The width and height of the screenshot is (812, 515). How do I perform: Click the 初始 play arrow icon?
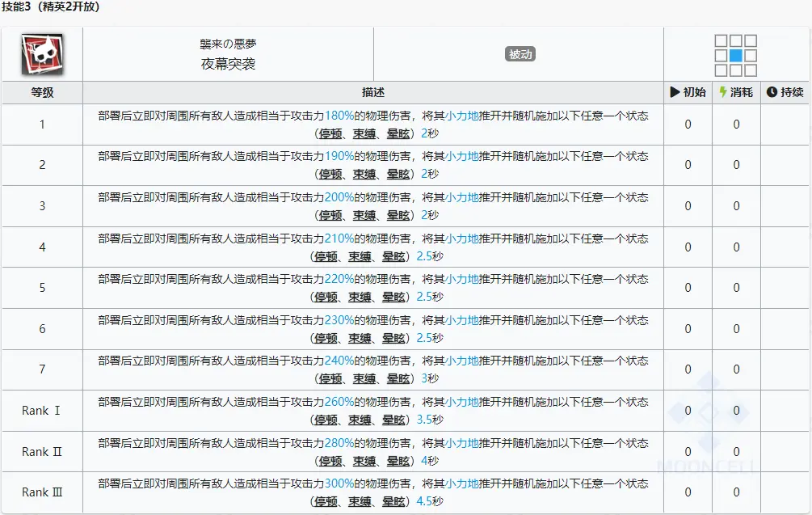(x=675, y=92)
